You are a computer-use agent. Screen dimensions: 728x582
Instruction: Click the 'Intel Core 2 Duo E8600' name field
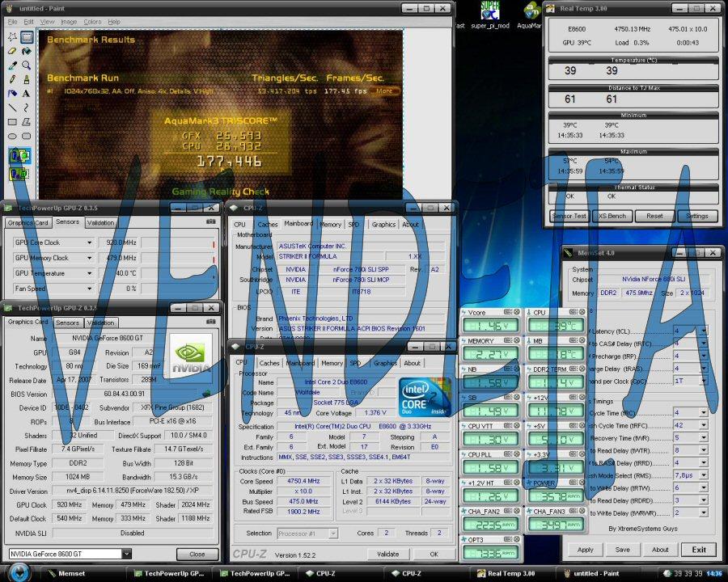pyautogui.click(x=336, y=382)
